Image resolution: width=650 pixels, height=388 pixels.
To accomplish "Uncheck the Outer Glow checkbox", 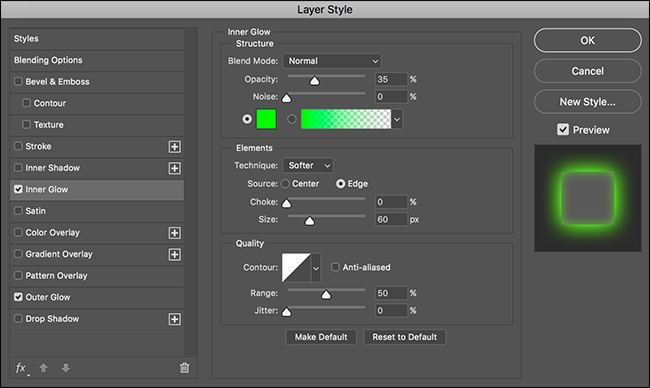I will (18, 297).
